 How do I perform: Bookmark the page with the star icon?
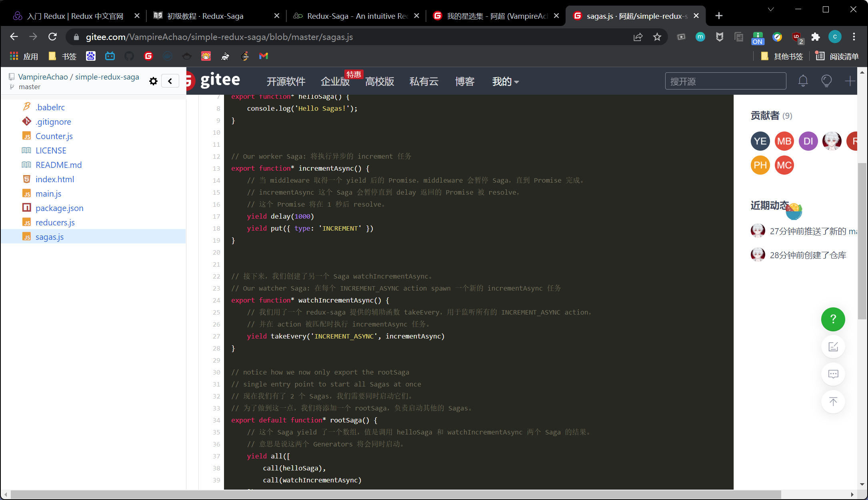(x=657, y=37)
